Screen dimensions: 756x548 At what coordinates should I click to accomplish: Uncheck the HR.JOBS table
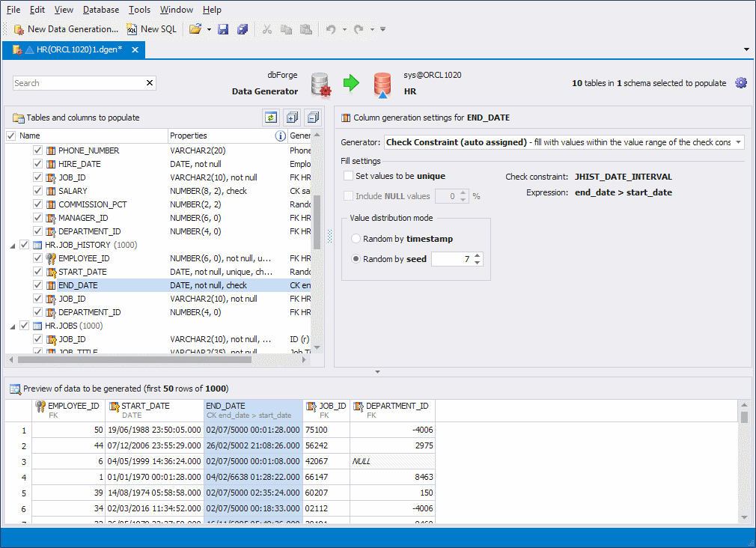coord(25,326)
